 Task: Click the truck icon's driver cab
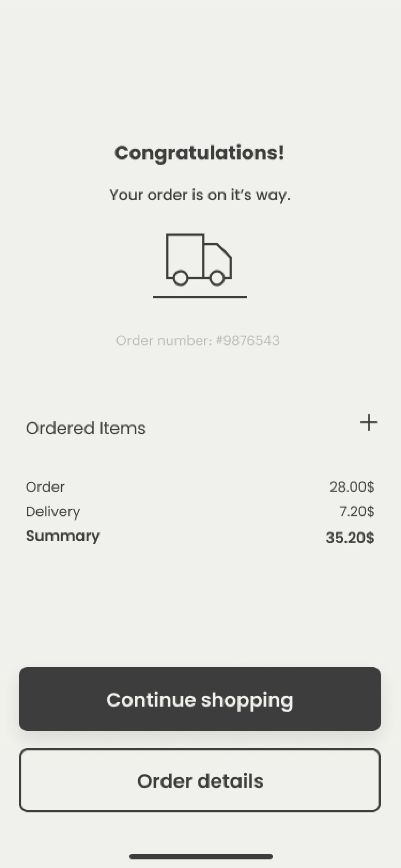coord(218,258)
